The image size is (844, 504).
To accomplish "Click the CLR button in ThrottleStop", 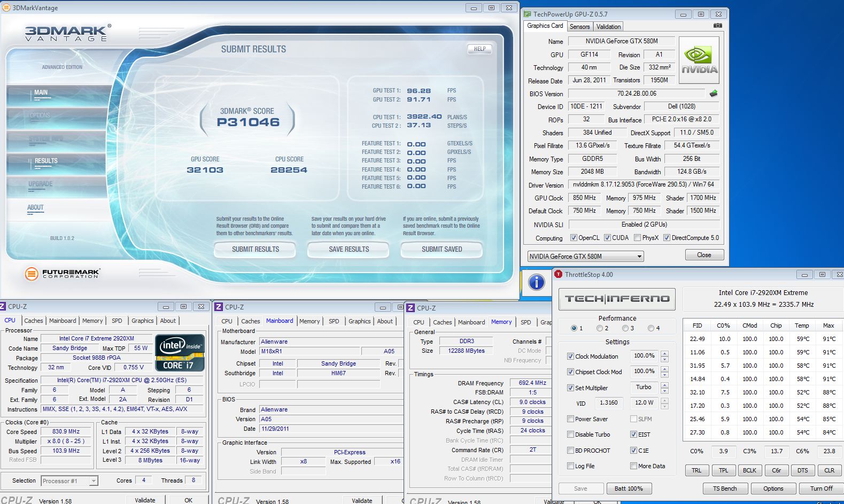I will 829,470.
